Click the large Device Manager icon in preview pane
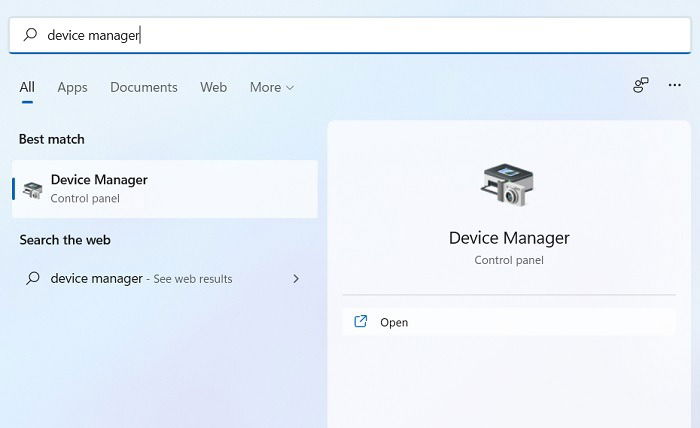Viewport: 700px width, 428px height. click(508, 184)
